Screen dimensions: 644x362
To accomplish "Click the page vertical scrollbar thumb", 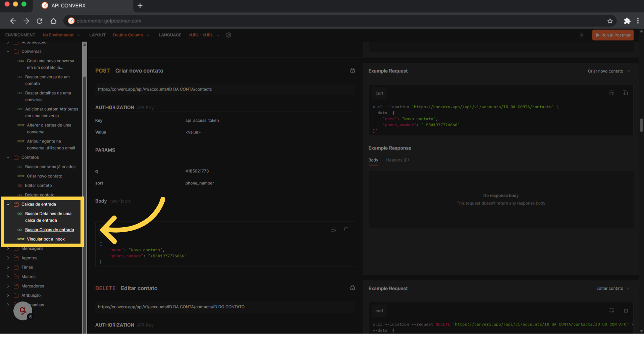I will click(x=641, y=125).
